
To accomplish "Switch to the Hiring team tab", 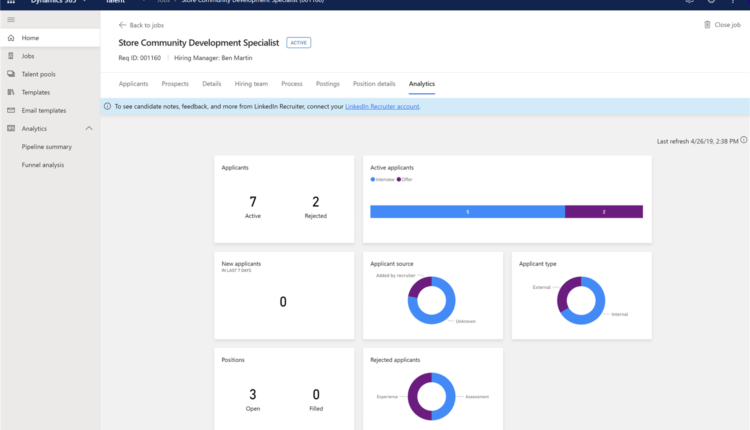I will point(251,84).
